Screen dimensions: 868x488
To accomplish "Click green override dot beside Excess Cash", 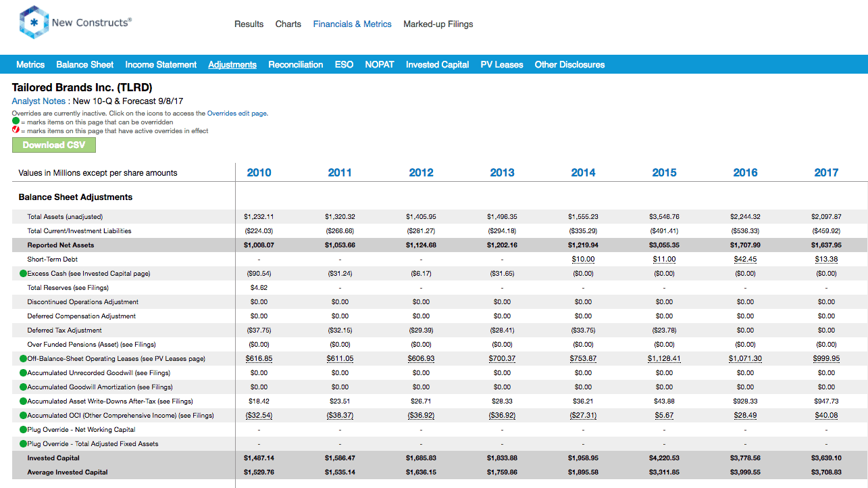I will click(x=23, y=274).
